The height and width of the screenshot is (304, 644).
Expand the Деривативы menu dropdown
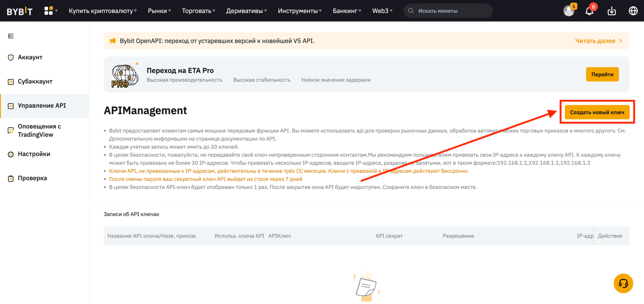click(246, 11)
